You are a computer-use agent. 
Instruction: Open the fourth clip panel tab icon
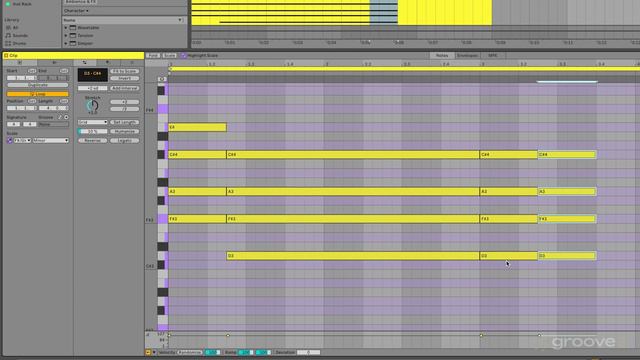[x=108, y=62]
